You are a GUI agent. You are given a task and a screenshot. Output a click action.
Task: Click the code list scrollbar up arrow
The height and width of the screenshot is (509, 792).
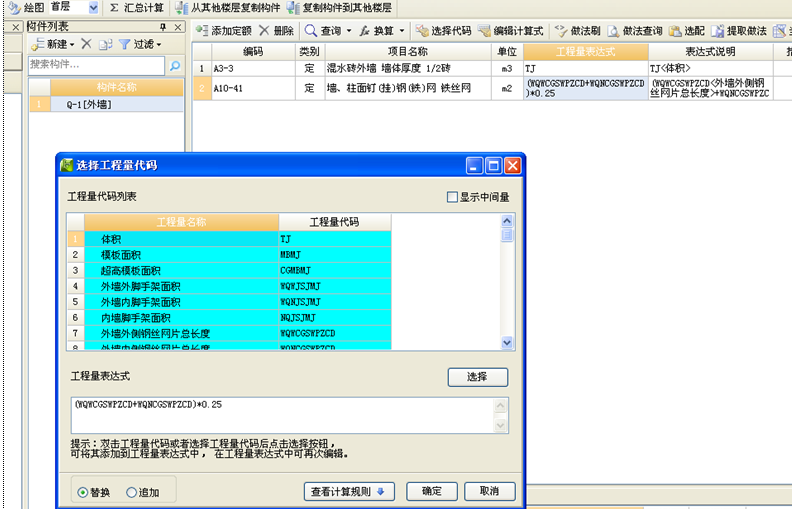tap(507, 221)
